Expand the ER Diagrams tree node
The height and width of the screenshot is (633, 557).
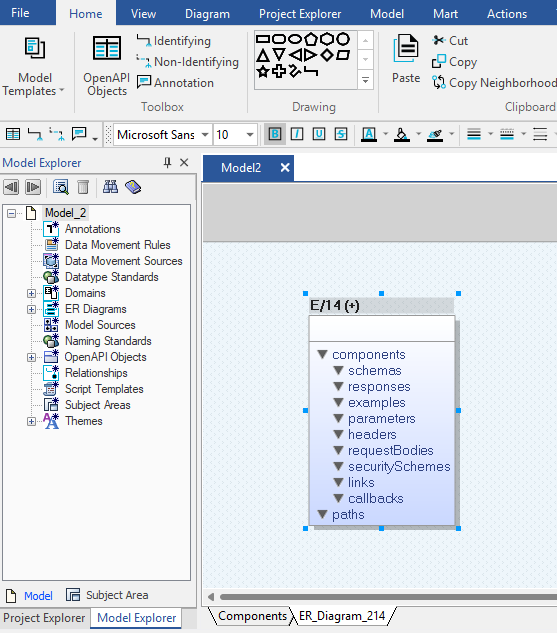click(x=31, y=309)
